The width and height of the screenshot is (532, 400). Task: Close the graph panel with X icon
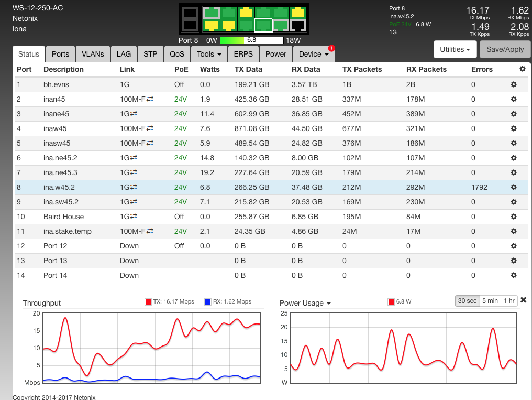click(x=523, y=300)
